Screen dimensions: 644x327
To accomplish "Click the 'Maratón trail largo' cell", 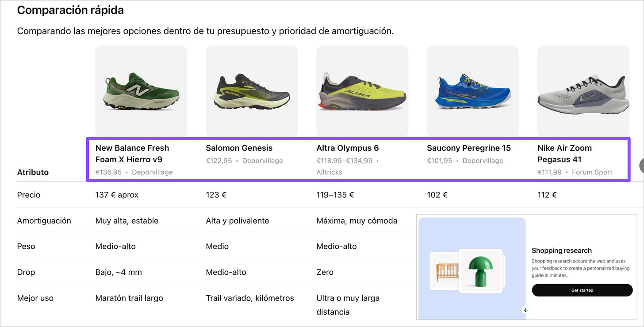I will tap(129, 298).
